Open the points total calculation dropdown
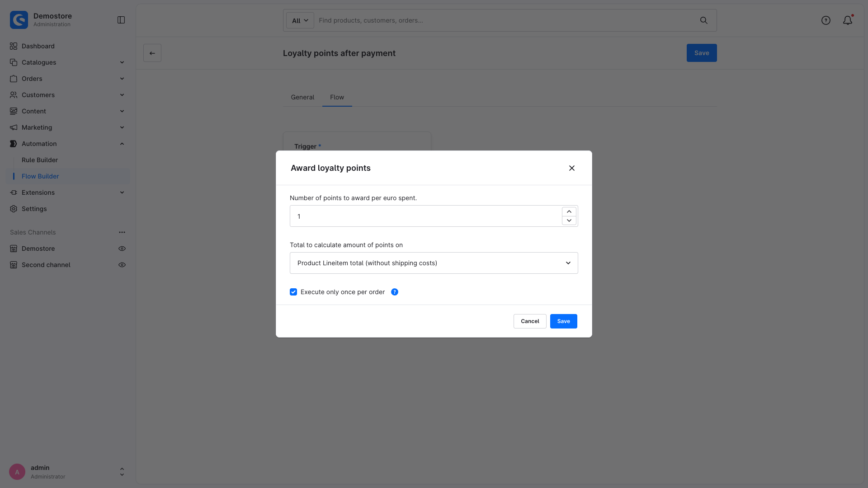868x488 pixels. point(434,263)
